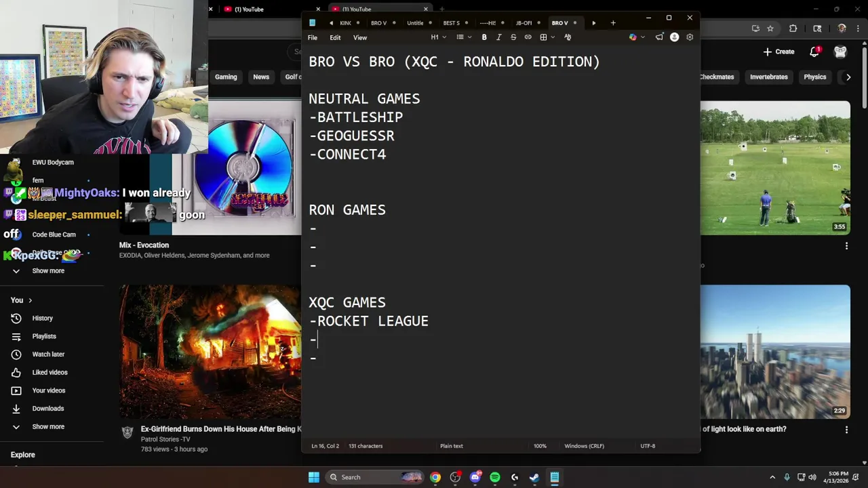Viewport: 868px width, 488px height.
Task: Open the Chrome extensions puzzle icon
Action: pyautogui.click(x=793, y=28)
